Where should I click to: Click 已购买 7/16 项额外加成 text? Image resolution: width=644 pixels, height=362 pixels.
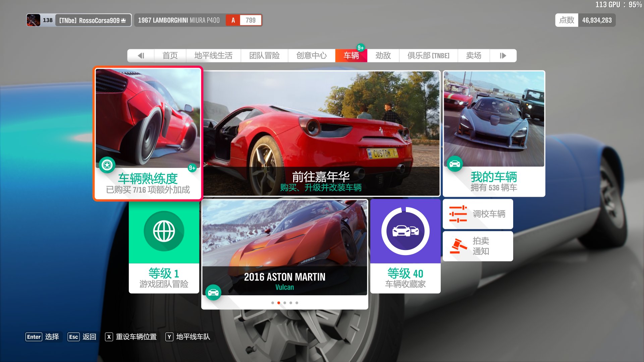tap(148, 190)
